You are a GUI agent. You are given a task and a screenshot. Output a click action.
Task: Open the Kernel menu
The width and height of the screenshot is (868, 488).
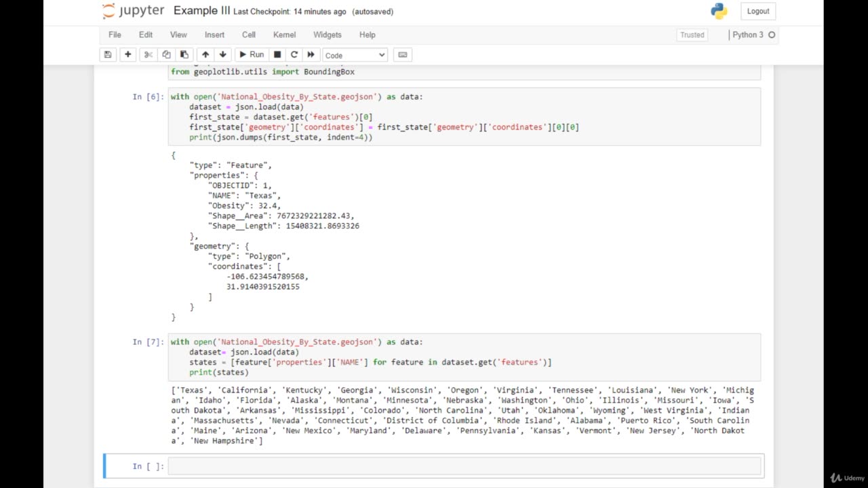click(284, 35)
